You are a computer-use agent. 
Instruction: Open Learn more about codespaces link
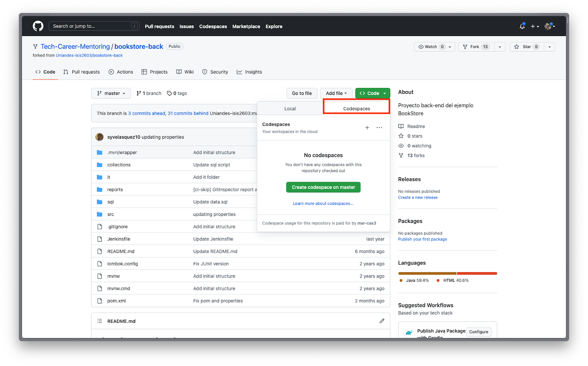point(323,203)
